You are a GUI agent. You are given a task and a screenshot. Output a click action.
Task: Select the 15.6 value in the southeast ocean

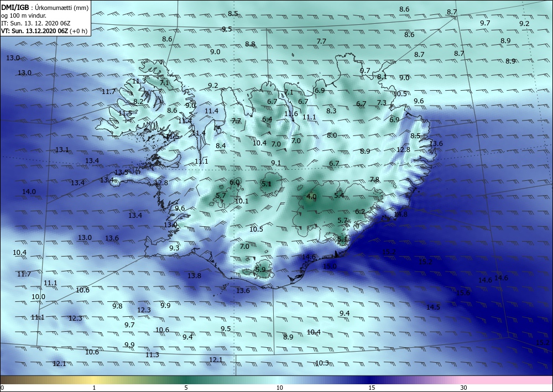pos(463,292)
